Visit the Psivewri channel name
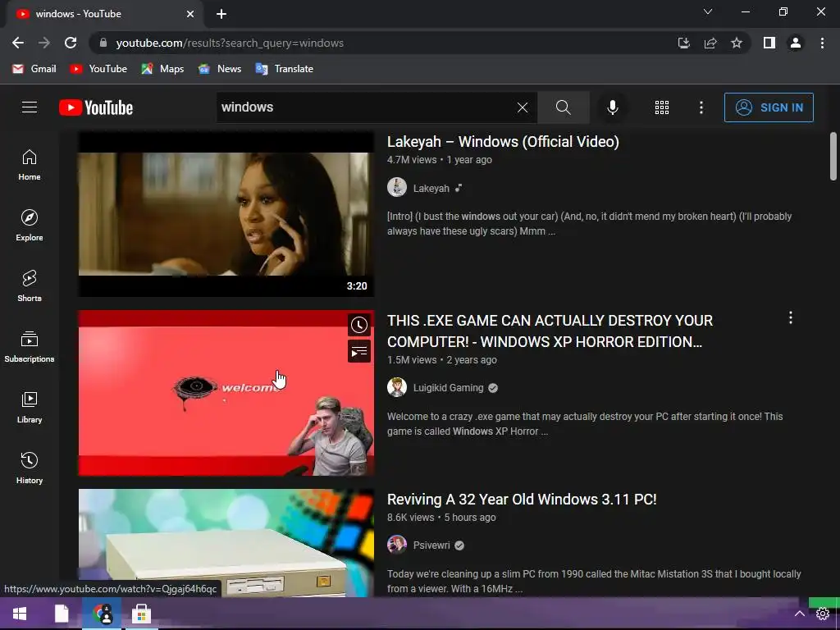This screenshot has height=630, width=840. [x=431, y=546]
